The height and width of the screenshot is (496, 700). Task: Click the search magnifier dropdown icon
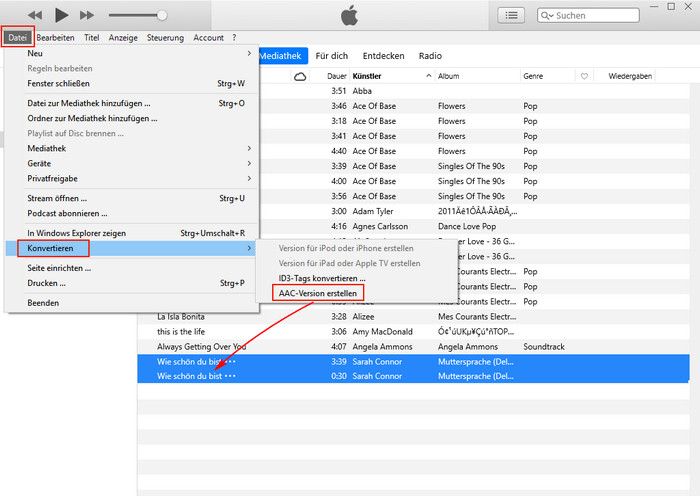point(547,16)
